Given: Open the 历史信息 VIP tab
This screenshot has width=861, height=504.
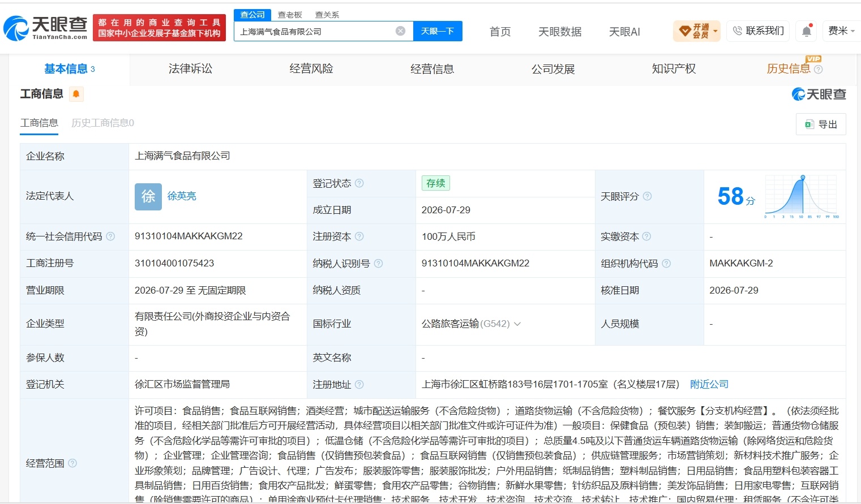Looking at the screenshot, I should click(x=789, y=69).
